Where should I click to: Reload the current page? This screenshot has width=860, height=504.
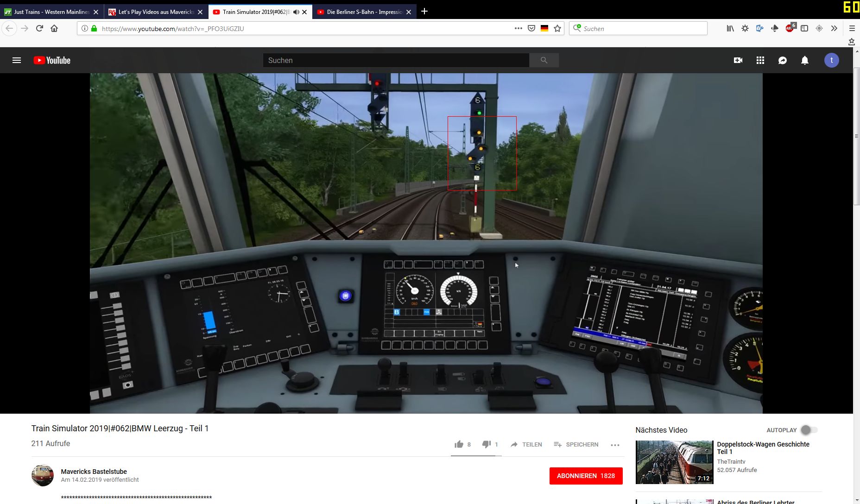pos(39,28)
